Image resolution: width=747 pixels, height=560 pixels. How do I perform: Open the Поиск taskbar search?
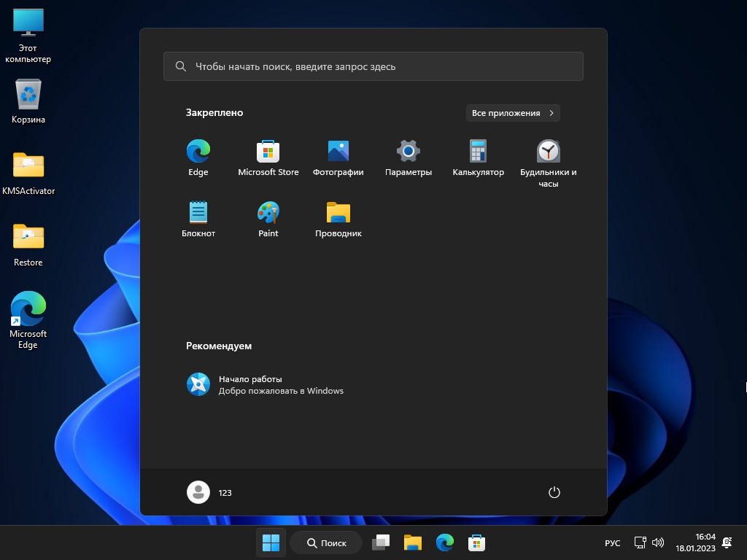(x=325, y=542)
